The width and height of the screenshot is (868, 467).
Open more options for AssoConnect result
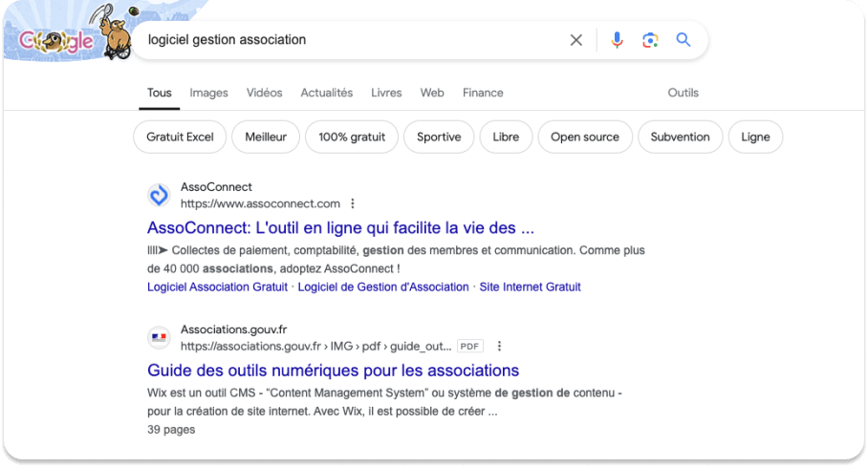coord(353,203)
